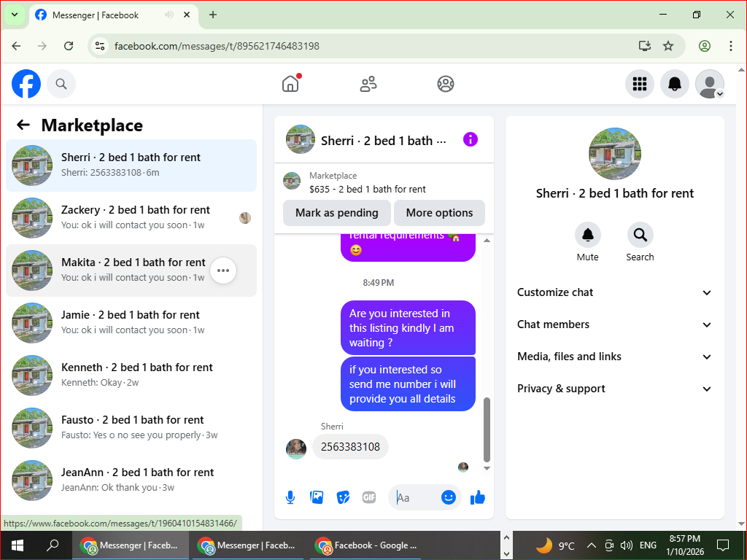This screenshot has height=560, width=747.
Task: Bookmark this page with star icon
Action: click(x=668, y=46)
